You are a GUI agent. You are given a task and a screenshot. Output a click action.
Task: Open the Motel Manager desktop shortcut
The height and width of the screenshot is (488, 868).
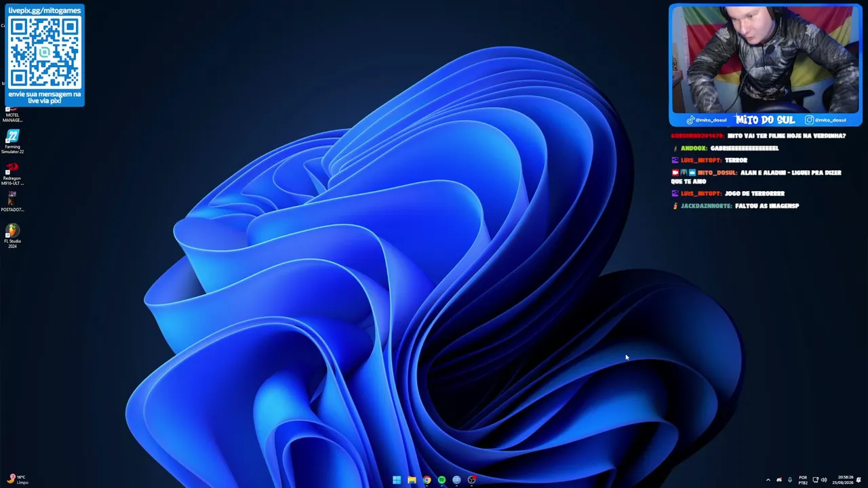(12, 115)
